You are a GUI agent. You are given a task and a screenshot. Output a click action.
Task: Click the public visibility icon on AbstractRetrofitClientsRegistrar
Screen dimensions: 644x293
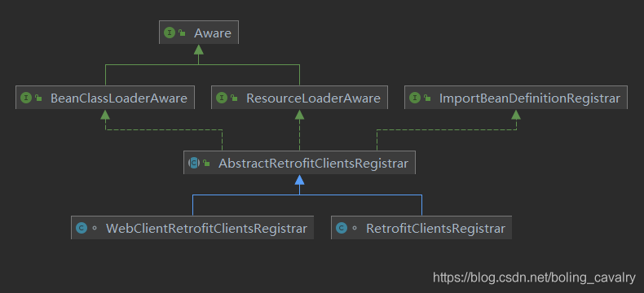pyautogui.click(x=206, y=164)
